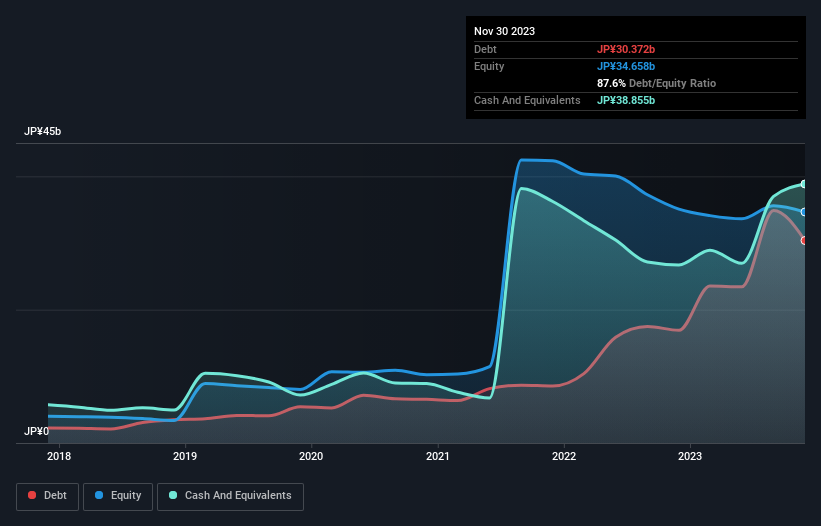Image resolution: width=821 pixels, height=526 pixels.
Task: Click the Debt value JP¥30.372b
Action: [x=626, y=49]
